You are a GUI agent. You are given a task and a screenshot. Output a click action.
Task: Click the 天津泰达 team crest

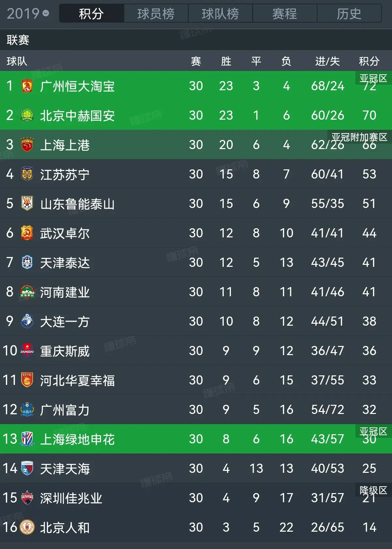tap(27, 262)
